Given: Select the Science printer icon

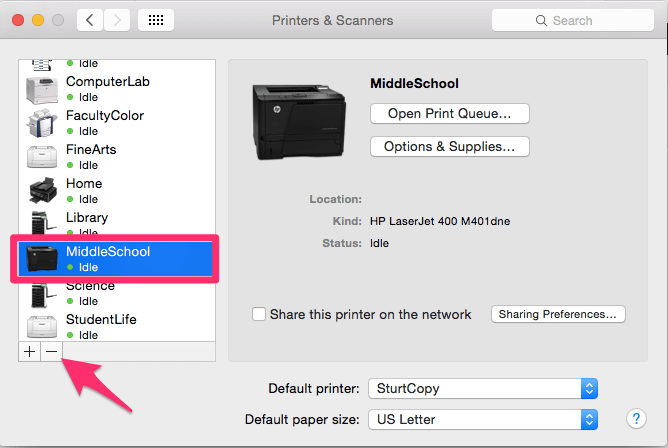Looking at the screenshot, I should pyautogui.click(x=42, y=293).
